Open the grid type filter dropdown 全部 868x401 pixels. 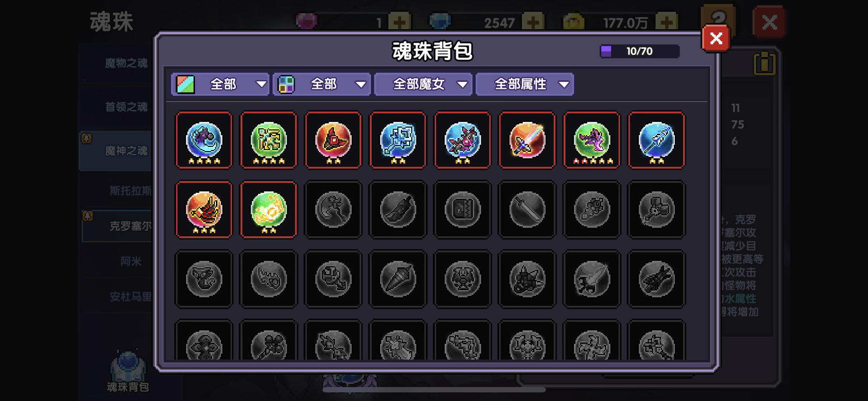coord(322,84)
